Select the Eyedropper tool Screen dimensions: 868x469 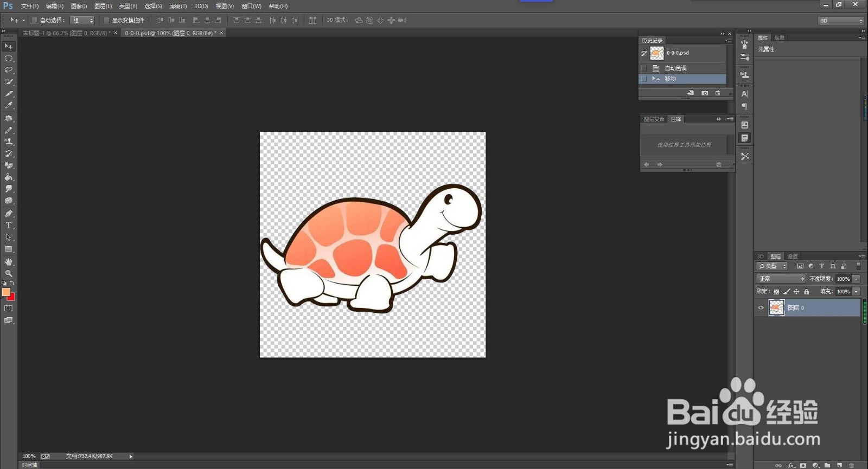point(8,106)
